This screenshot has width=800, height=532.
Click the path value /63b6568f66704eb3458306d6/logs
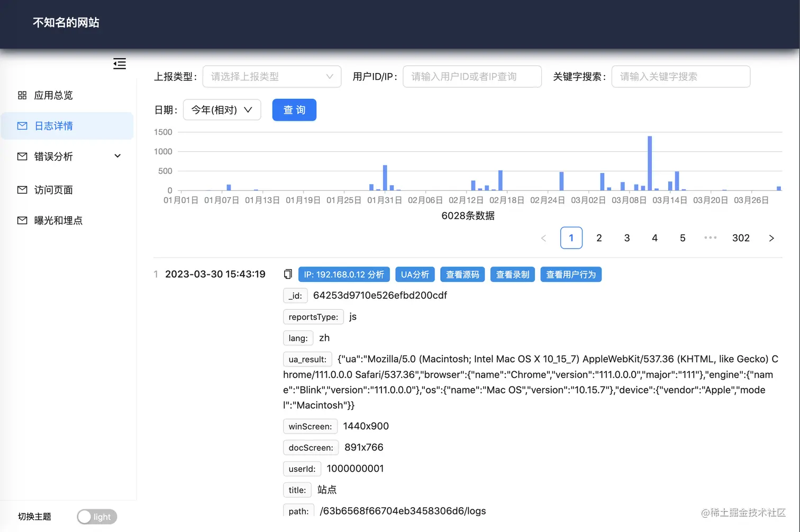(x=403, y=511)
